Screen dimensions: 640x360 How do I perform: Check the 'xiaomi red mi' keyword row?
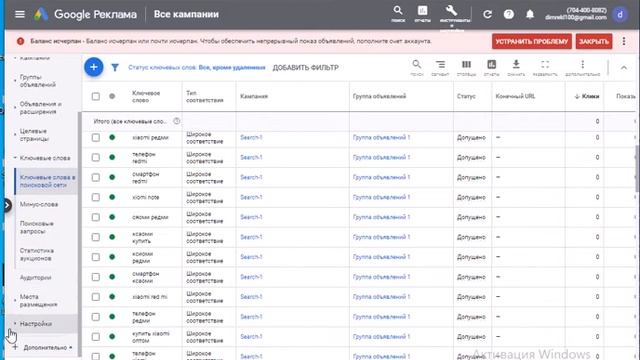96,297
